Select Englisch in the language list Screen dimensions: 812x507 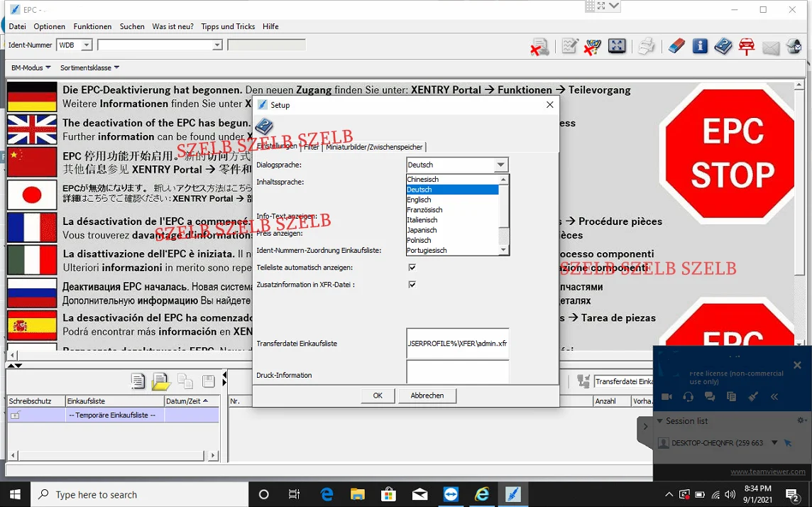[452, 200]
